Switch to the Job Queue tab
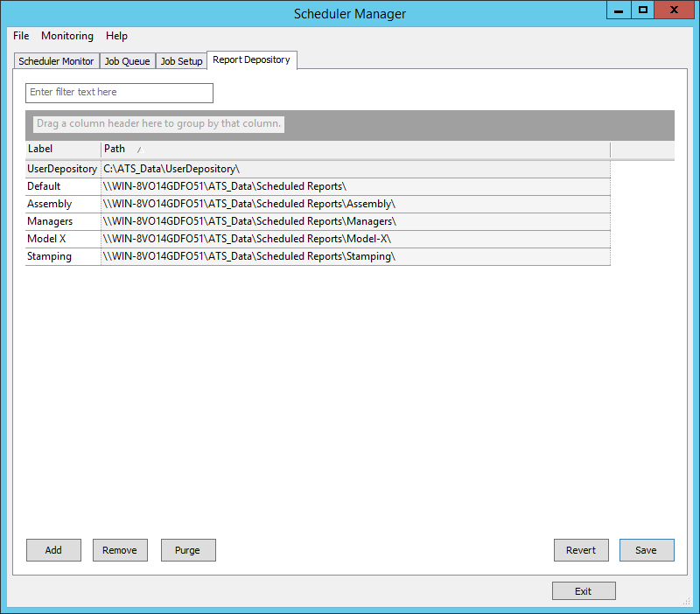This screenshot has height=614, width=700. click(127, 61)
